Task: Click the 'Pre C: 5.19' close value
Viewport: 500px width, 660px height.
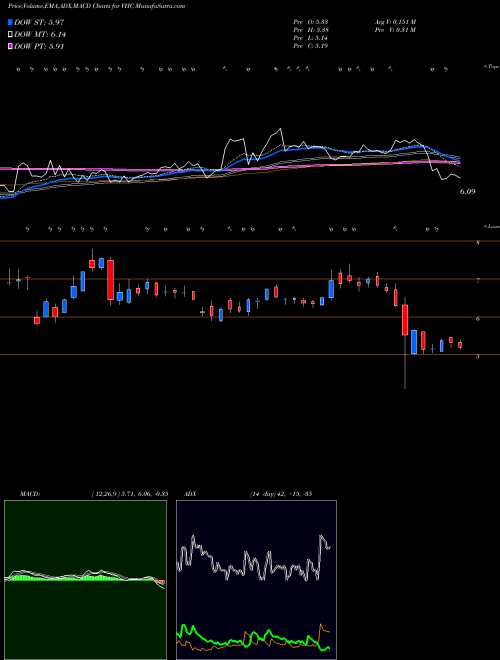Action: coord(311,46)
